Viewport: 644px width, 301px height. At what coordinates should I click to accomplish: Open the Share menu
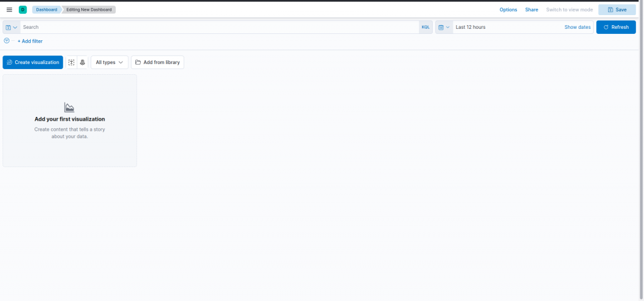pos(531,9)
